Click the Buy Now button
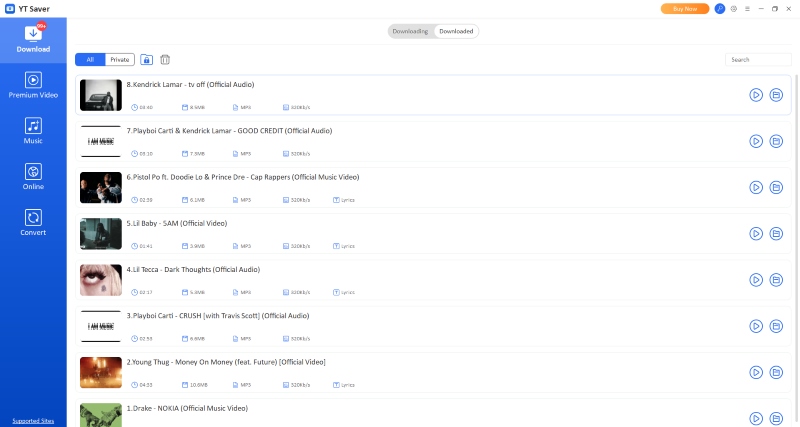The width and height of the screenshot is (800, 427). coord(685,9)
